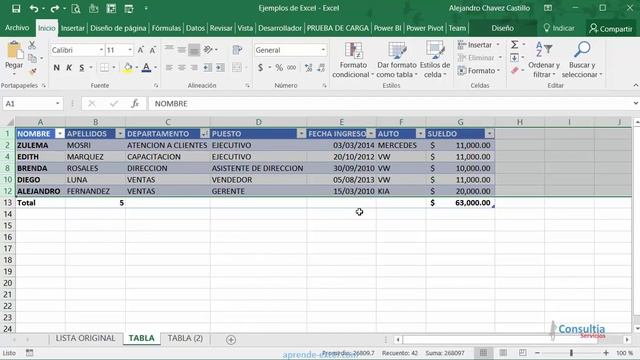Open Print Preview from quick access toolbar

76,8
